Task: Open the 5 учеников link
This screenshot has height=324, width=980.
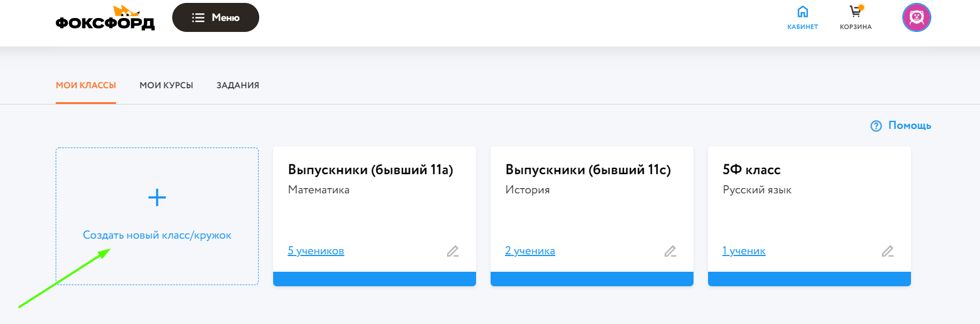Action: (316, 251)
